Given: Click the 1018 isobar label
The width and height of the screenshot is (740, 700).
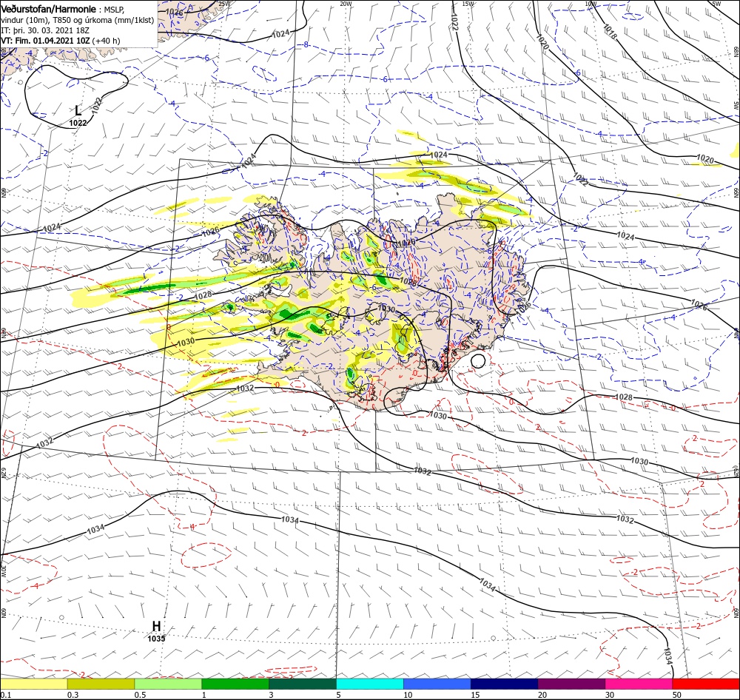Looking at the screenshot, I should (610, 32).
